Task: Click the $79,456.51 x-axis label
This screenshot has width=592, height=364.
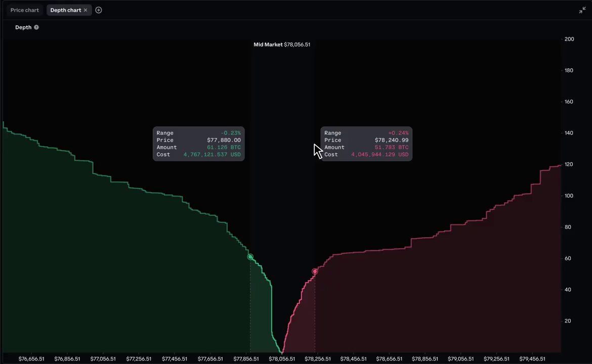Action: (532, 359)
